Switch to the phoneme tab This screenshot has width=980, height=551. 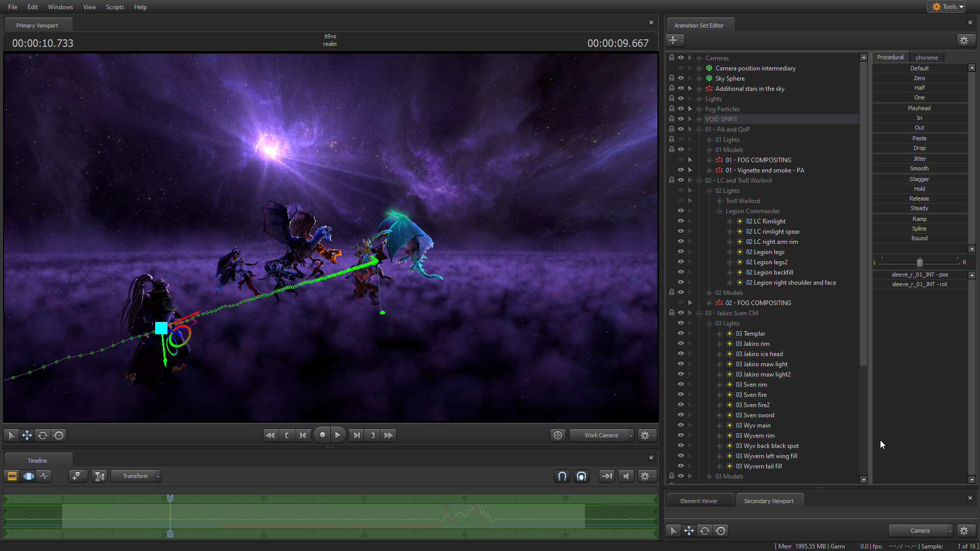[927, 58]
